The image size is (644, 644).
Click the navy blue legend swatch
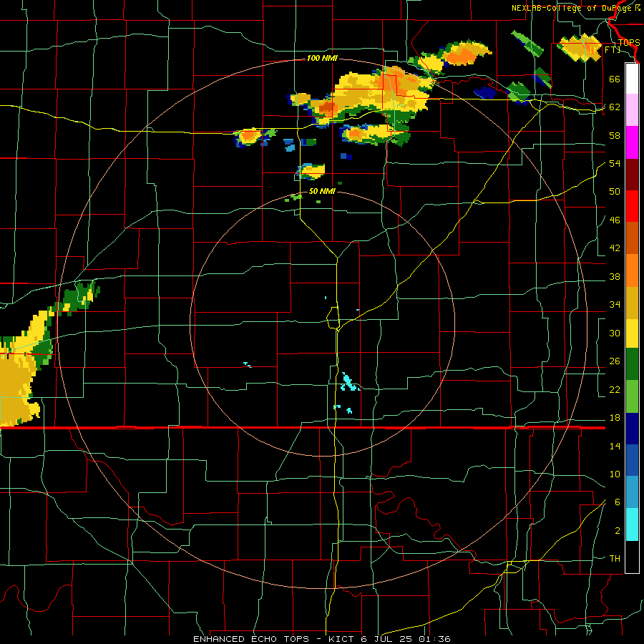click(x=632, y=429)
